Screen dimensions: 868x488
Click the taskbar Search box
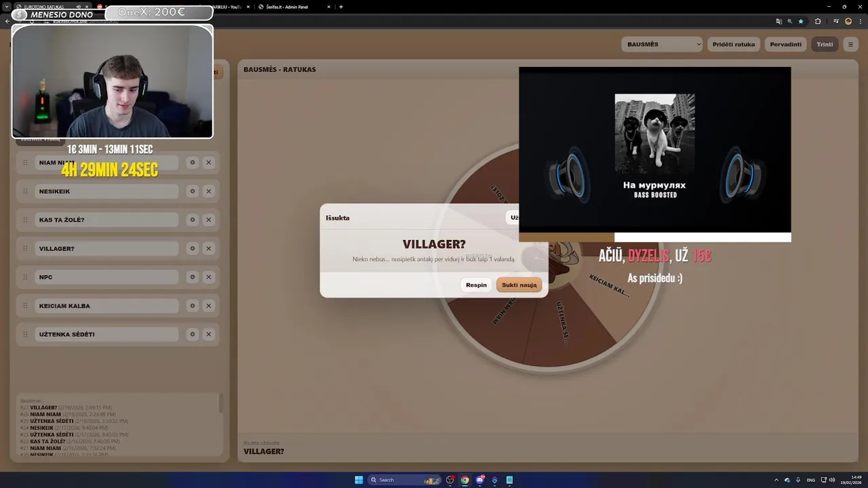click(405, 480)
